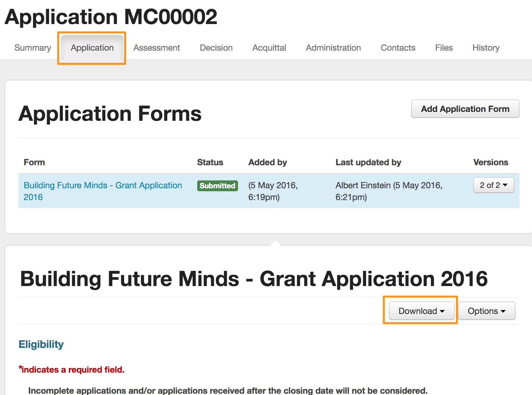Open Building Future Minds grant application link
The width and height of the screenshot is (532, 395).
click(x=102, y=186)
